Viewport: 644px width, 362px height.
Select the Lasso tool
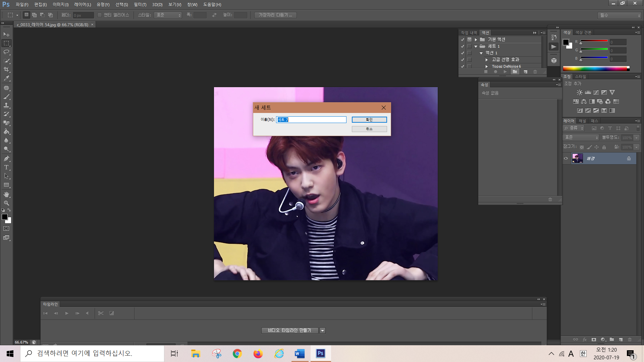6,52
